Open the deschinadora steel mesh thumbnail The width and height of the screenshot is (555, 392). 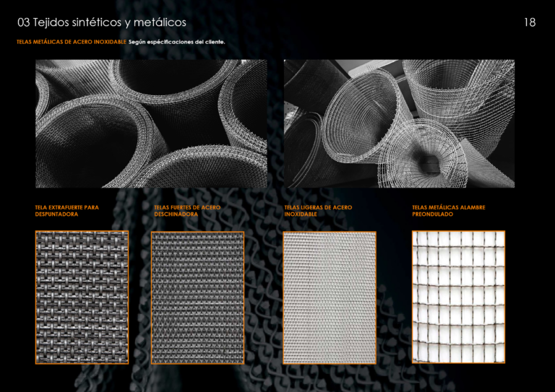(x=197, y=297)
